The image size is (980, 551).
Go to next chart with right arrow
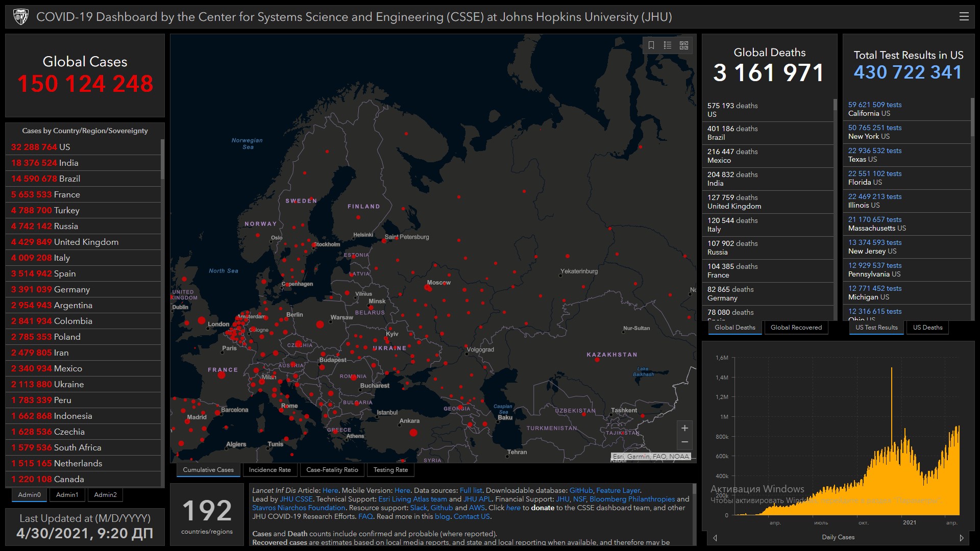tap(962, 538)
